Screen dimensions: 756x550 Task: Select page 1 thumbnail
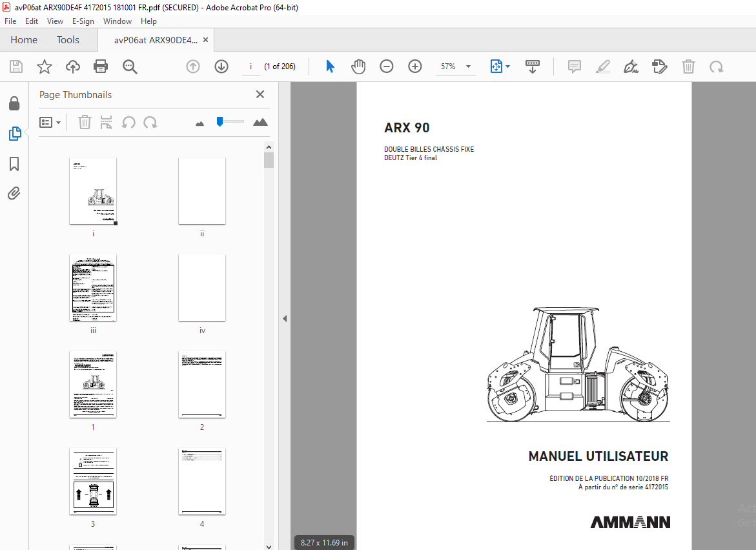pos(93,384)
